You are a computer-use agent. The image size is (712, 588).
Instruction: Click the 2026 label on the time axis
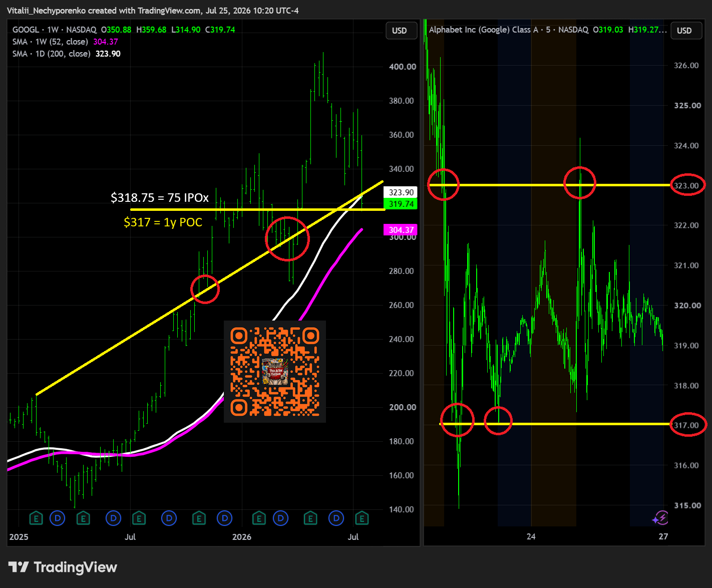(x=242, y=537)
